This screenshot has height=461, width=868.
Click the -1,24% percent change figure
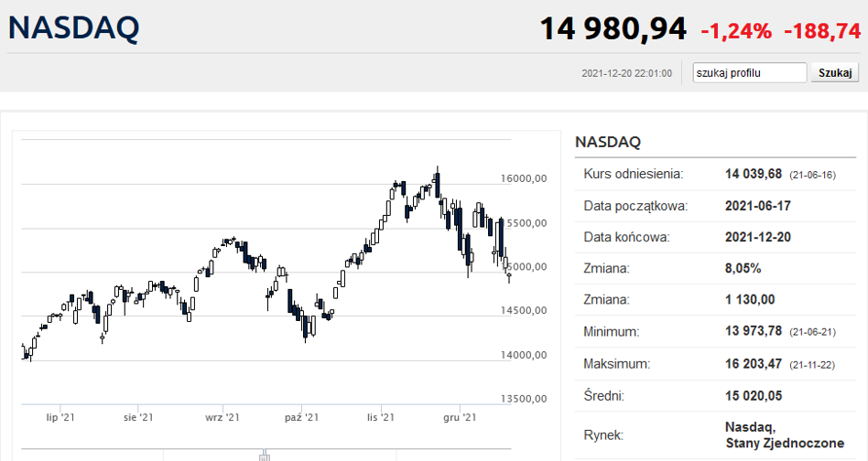pyautogui.click(x=736, y=31)
